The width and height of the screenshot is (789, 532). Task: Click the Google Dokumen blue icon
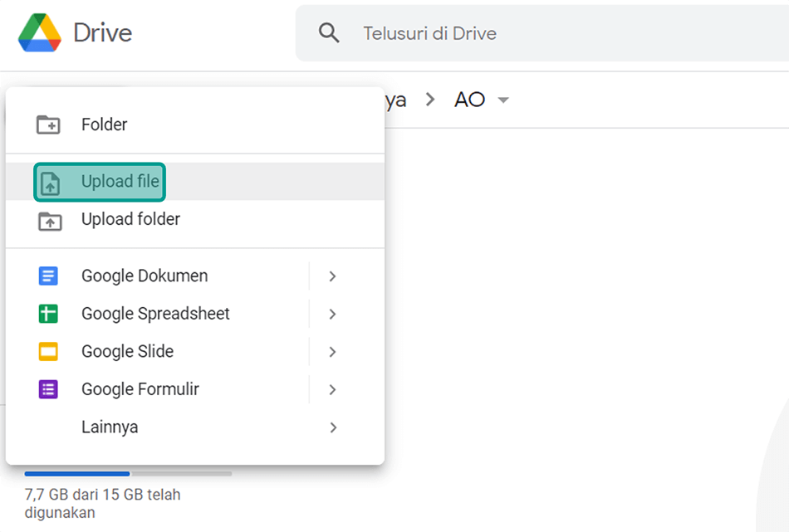pyautogui.click(x=48, y=276)
